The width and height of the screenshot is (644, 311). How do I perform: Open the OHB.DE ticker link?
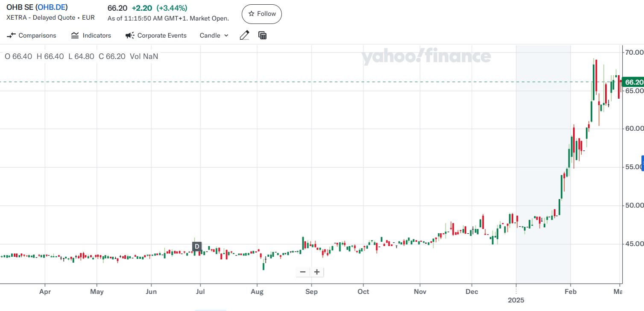point(51,7)
